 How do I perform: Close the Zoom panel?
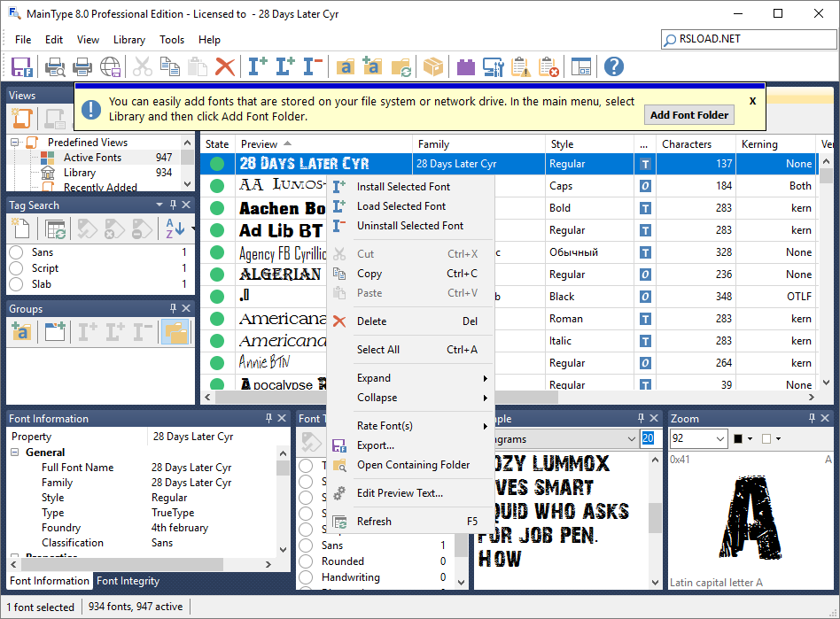[825, 418]
